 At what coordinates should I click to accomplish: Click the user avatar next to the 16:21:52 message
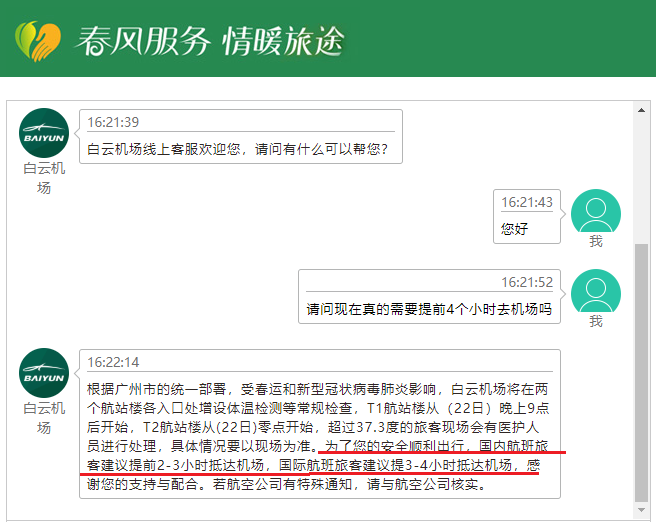pos(596,291)
